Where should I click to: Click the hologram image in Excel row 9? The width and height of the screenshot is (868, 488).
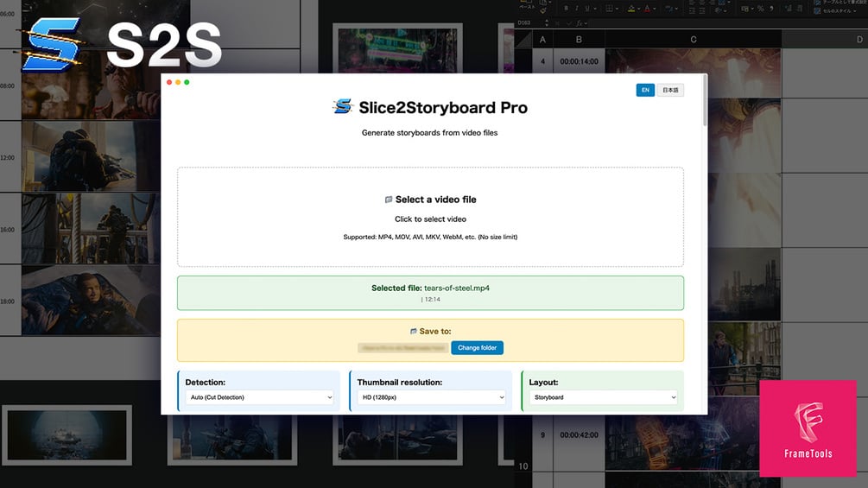[682, 442]
